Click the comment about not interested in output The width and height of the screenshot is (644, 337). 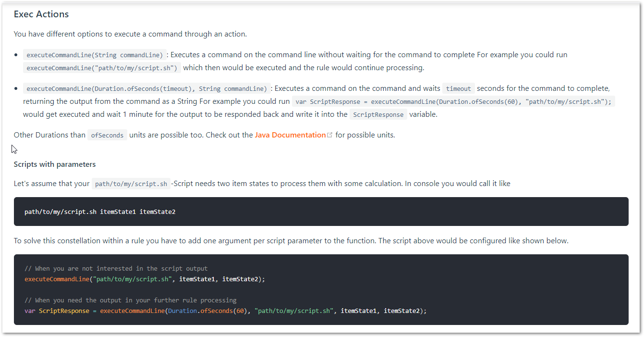click(x=116, y=269)
